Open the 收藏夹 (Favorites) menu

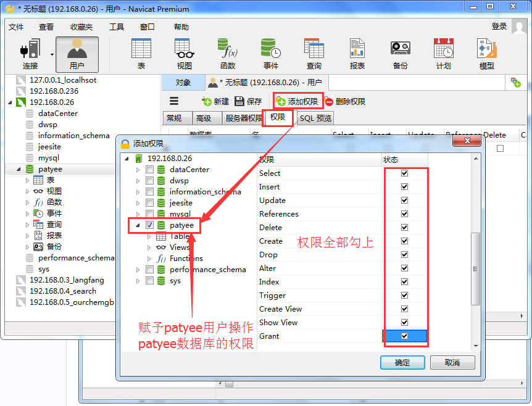click(x=81, y=27)
